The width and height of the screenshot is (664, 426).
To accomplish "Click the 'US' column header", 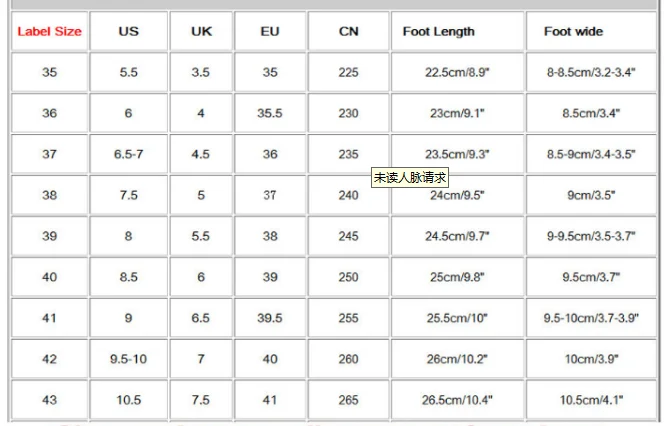I will click(128, 31).
